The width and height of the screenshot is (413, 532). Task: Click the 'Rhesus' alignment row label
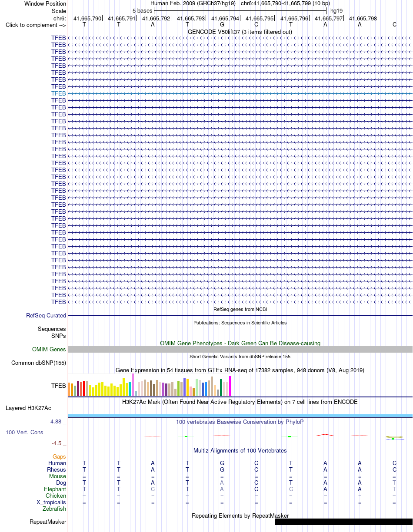tap(57, 470)
